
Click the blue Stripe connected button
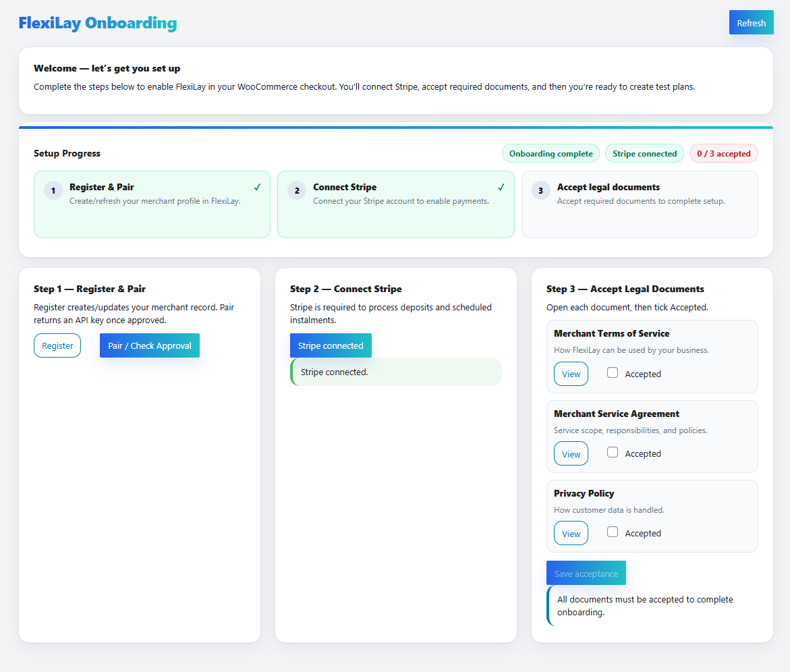click(x=331, y=345)
